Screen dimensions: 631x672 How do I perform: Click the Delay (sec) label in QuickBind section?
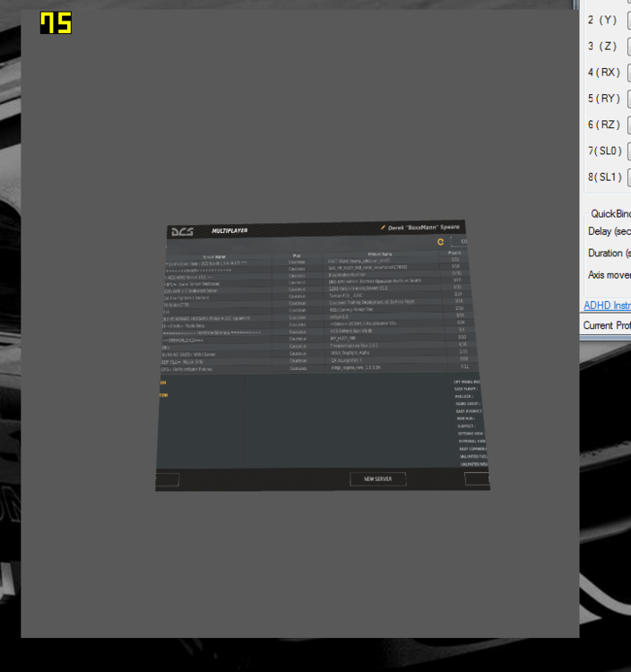[x=609, y=231]
